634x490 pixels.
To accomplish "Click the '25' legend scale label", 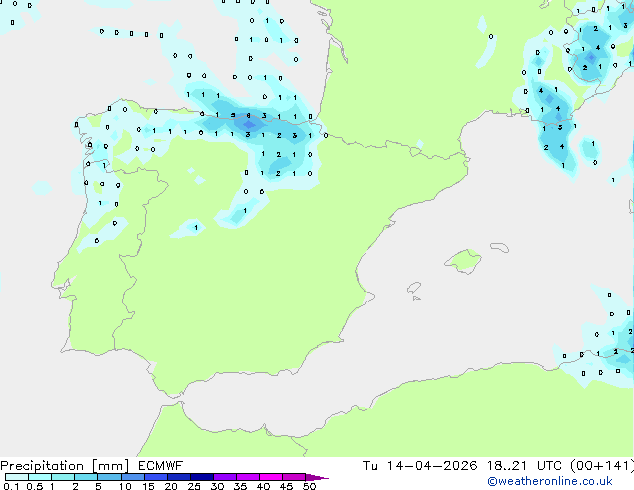I will coord(194,486).
